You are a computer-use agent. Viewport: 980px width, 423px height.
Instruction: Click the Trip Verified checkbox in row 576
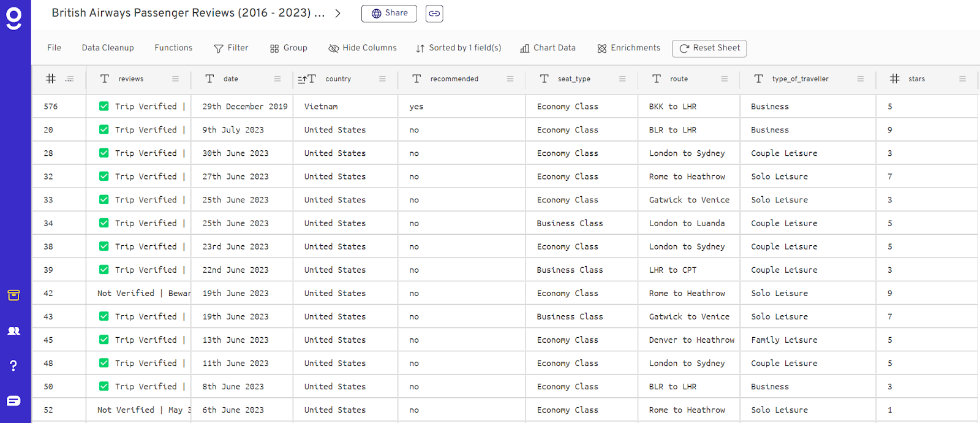(x=104, y=106)
